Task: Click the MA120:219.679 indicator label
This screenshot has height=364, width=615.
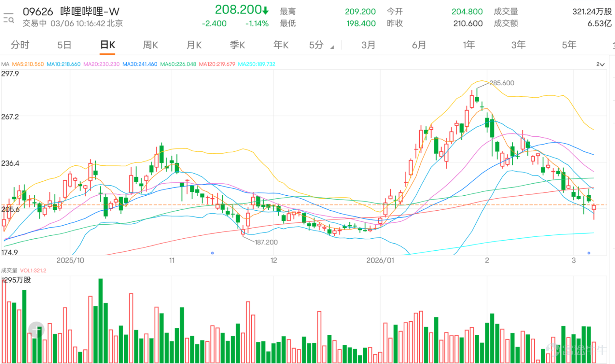Action: coord(217,64)
